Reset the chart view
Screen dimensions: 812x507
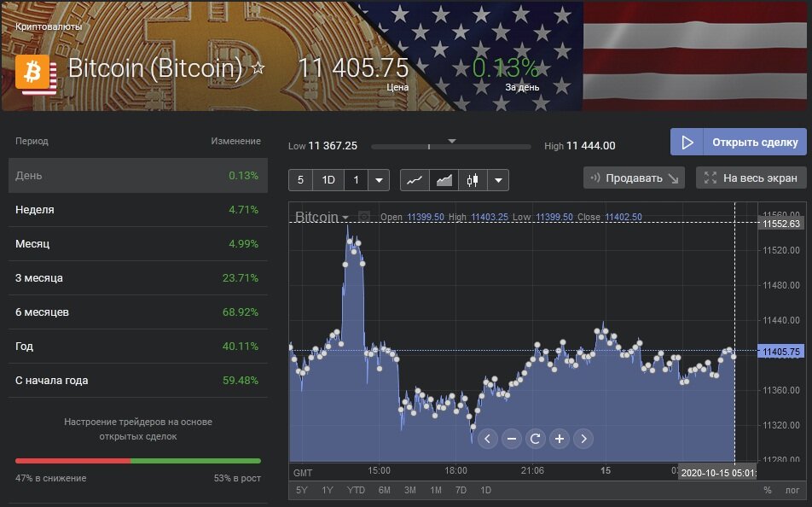pyautogui.click(x=536, y=439)
